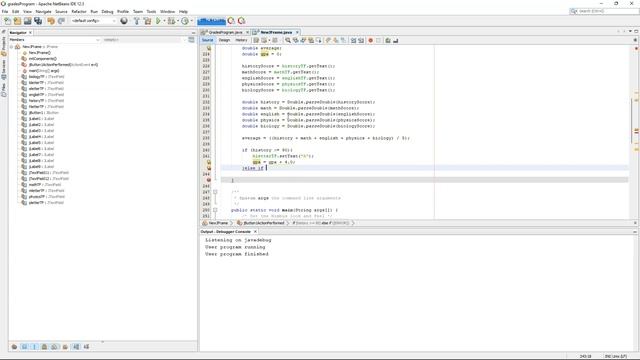The width and height of the screenshot is (640, 360).
Task: Click the breakpoint marker in gutter at line 245
Action: coord(209,180)
